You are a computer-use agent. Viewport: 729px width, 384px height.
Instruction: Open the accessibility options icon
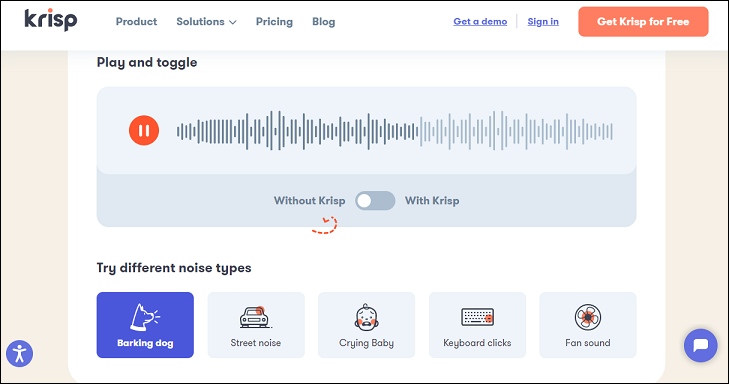(x=20, y=354)
